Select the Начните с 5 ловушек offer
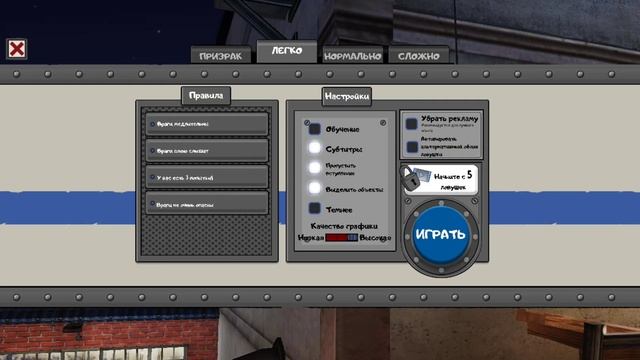Screen dimensions: 640x360 [x=441, y=180]
